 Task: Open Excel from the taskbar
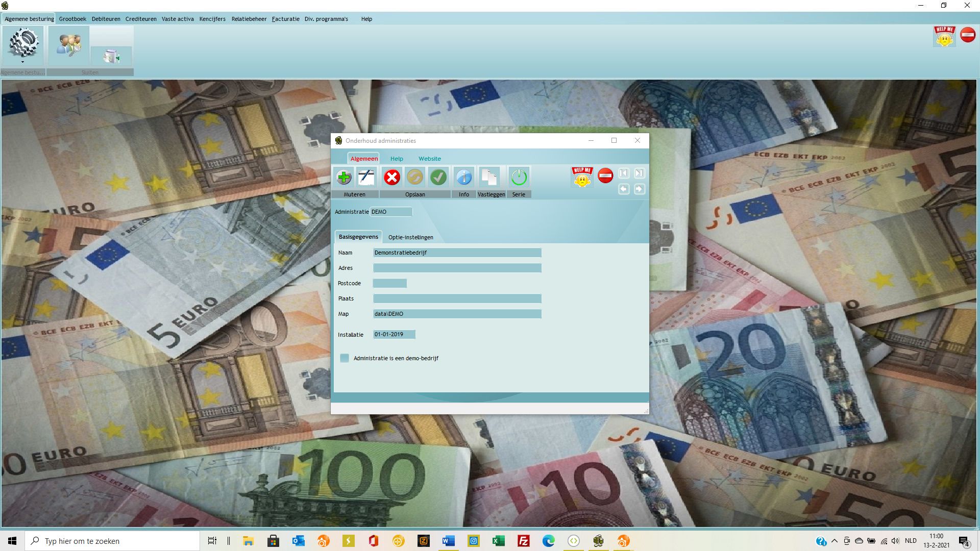point(498,541)
